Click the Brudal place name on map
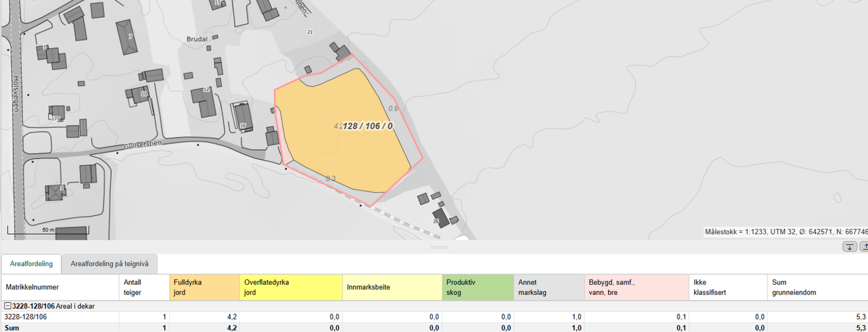 tap(197, 39)
